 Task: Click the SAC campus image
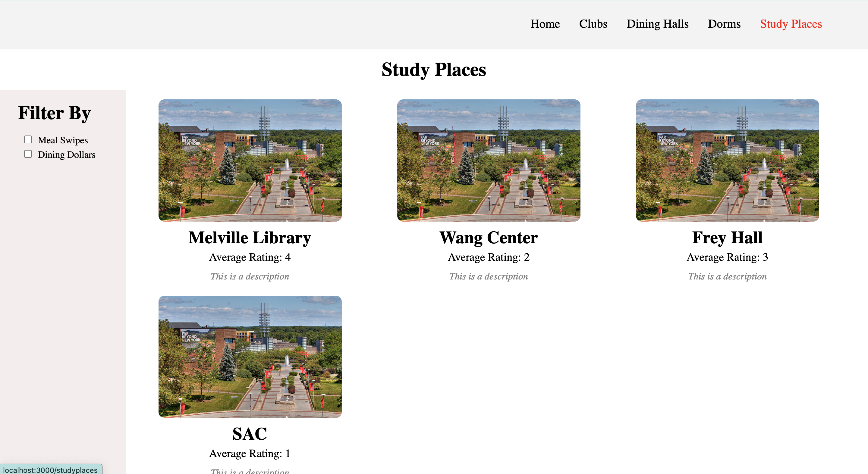[250, 357]
